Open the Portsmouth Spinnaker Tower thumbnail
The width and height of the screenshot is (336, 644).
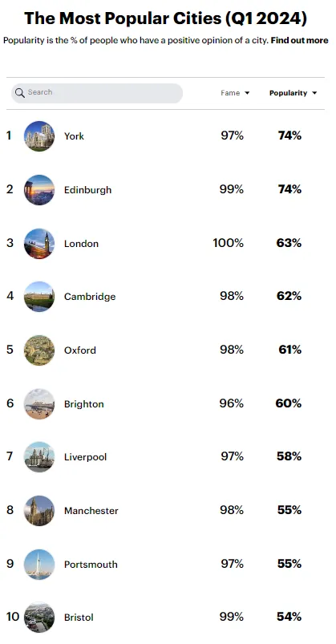click(x=39, y=565)
